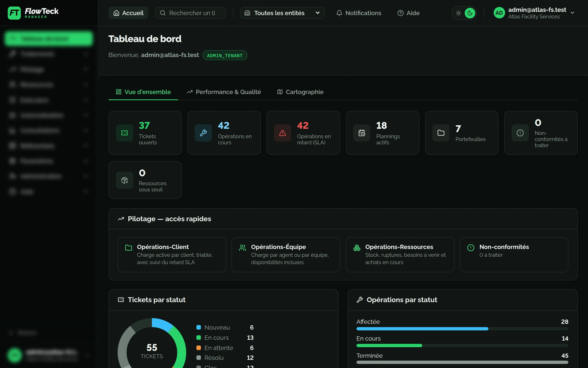Image resolution: width=588 pixels, height=368 pixels.
Task: Open the Opérations-Équipe quick access card
Action: pos(286,254)
